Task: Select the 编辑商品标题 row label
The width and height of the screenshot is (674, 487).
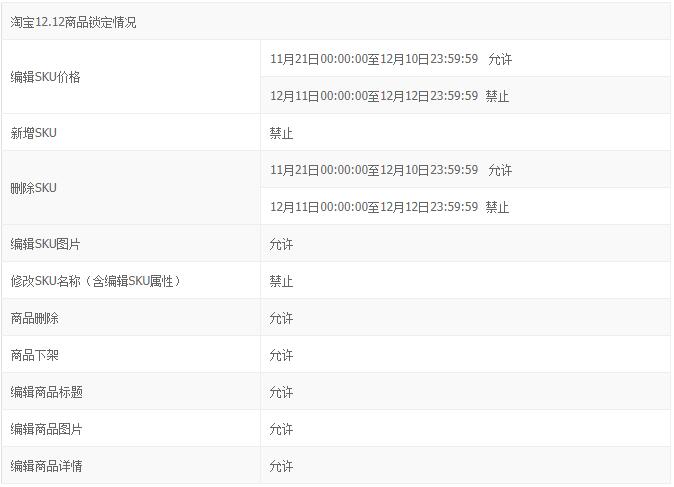Action: coord(46,392)
